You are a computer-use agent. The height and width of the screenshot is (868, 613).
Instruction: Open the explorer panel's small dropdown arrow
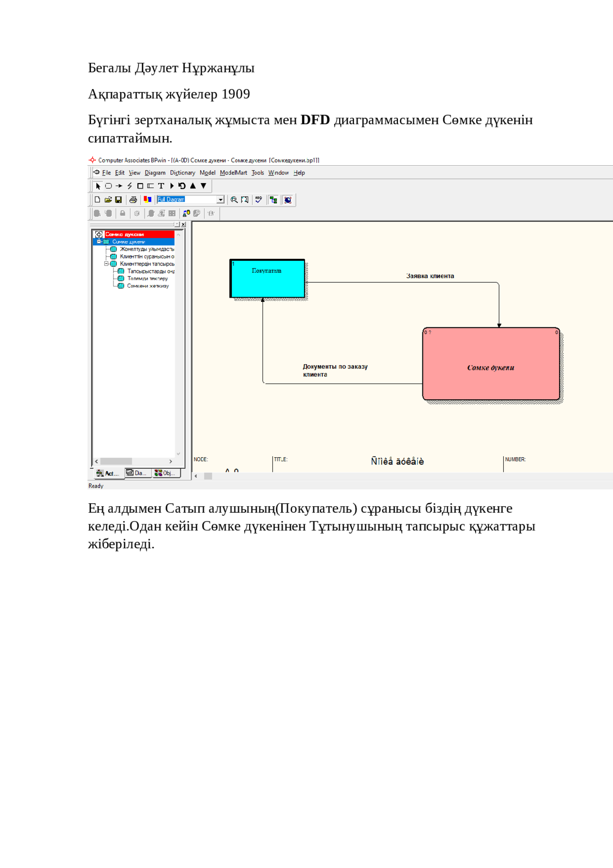(177, 224)
